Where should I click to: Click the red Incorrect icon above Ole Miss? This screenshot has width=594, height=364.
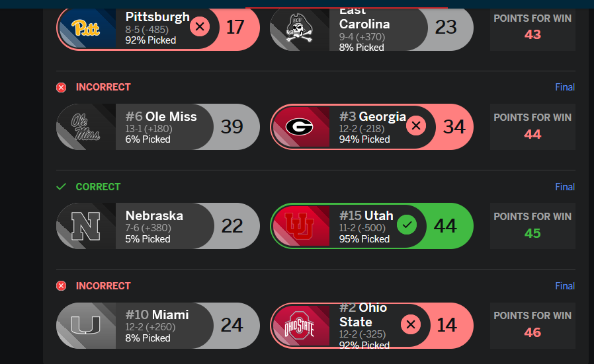(62, 87)
